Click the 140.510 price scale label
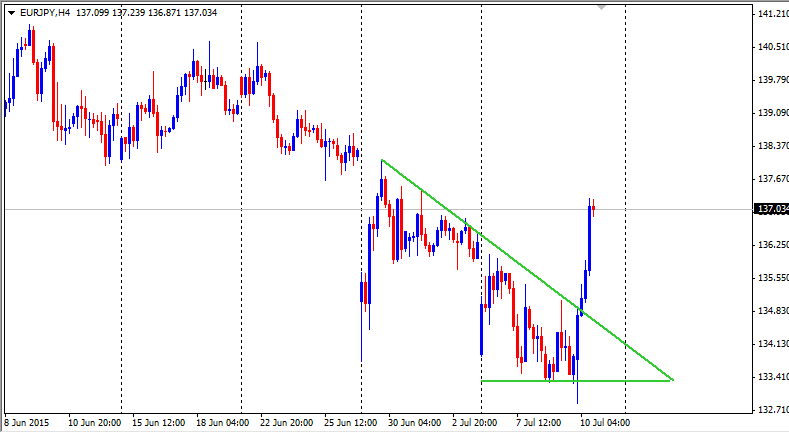789x433 pixels. tap(773, 47)
